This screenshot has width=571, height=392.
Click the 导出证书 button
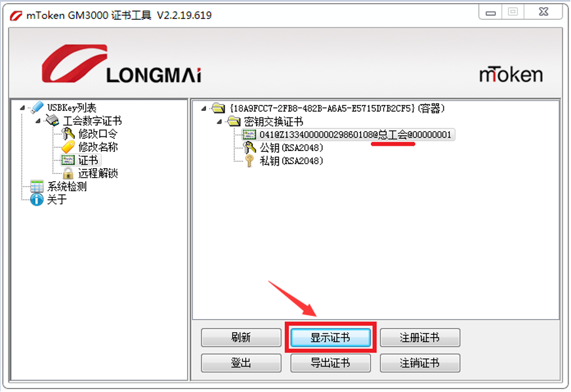(331, 363)
